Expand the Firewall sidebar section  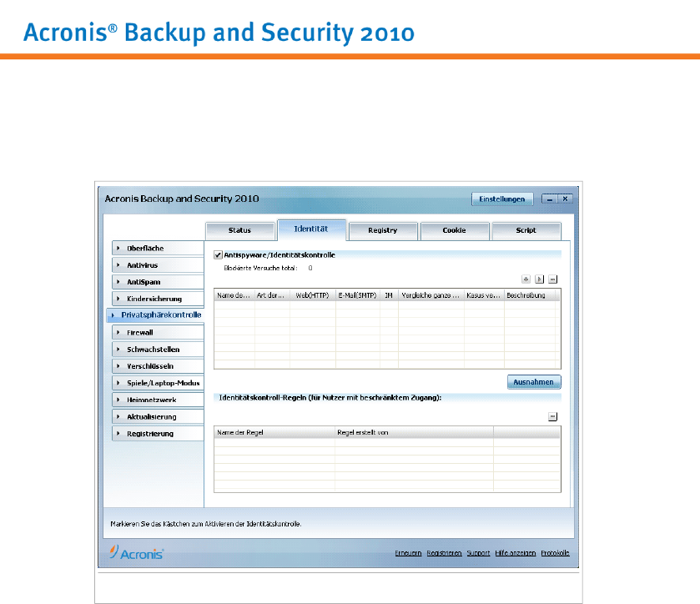(x=155, y=332)
